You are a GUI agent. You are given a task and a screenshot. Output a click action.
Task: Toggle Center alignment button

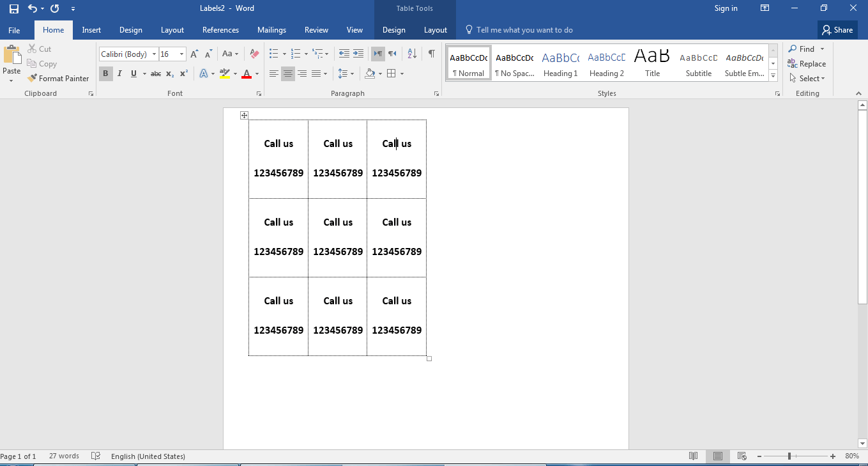(288, 74)
